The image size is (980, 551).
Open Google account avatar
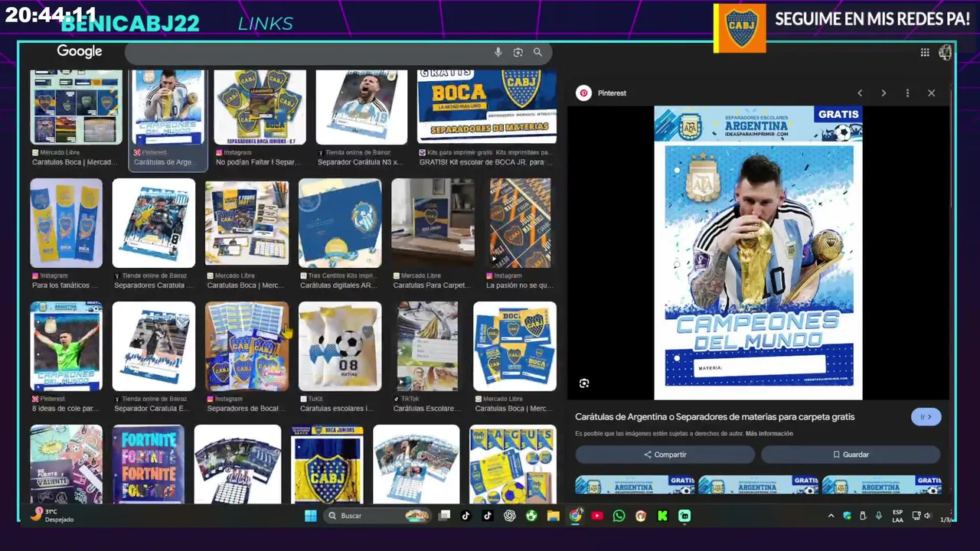pos(945,52)
